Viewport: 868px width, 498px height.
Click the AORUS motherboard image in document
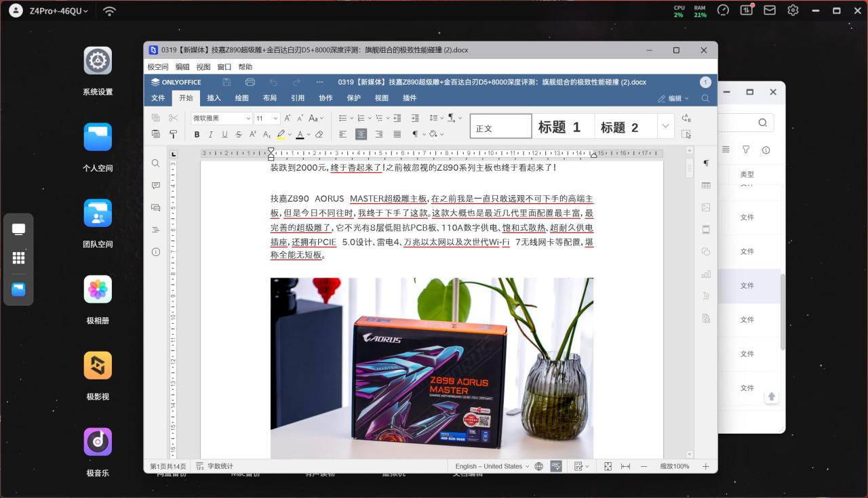[x=432, y=368]
